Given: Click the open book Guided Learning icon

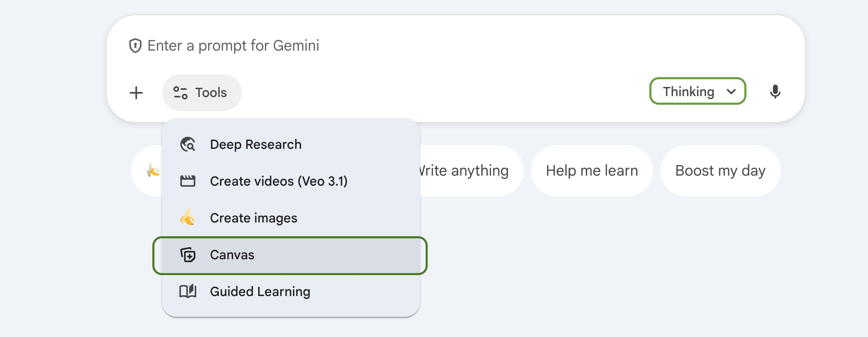Looking at the screenshot, I should (187, 291).
